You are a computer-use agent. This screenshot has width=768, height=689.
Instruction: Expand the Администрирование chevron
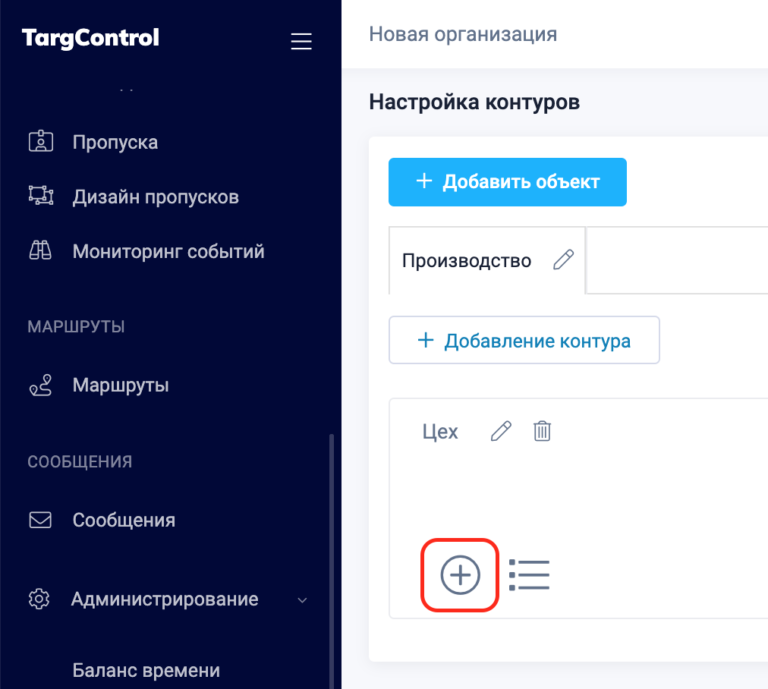point(302,600)
